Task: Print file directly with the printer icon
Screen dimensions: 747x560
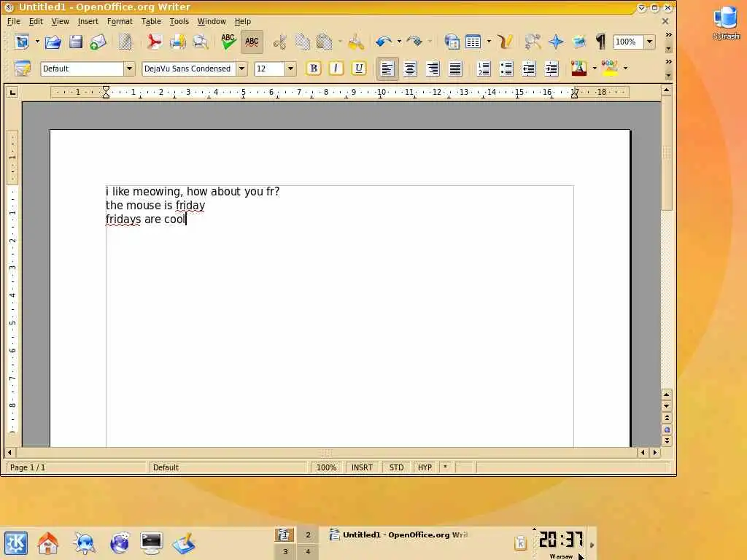Action: [178, 42]
